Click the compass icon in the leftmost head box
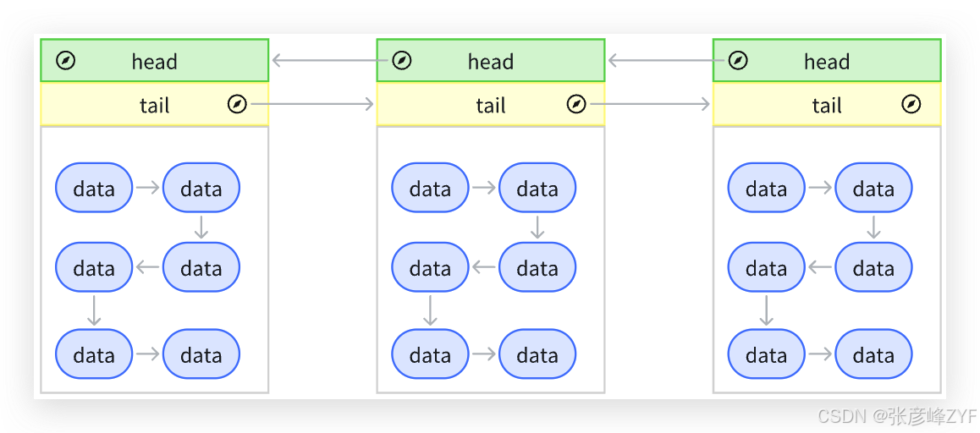 (x=66, y=61)
